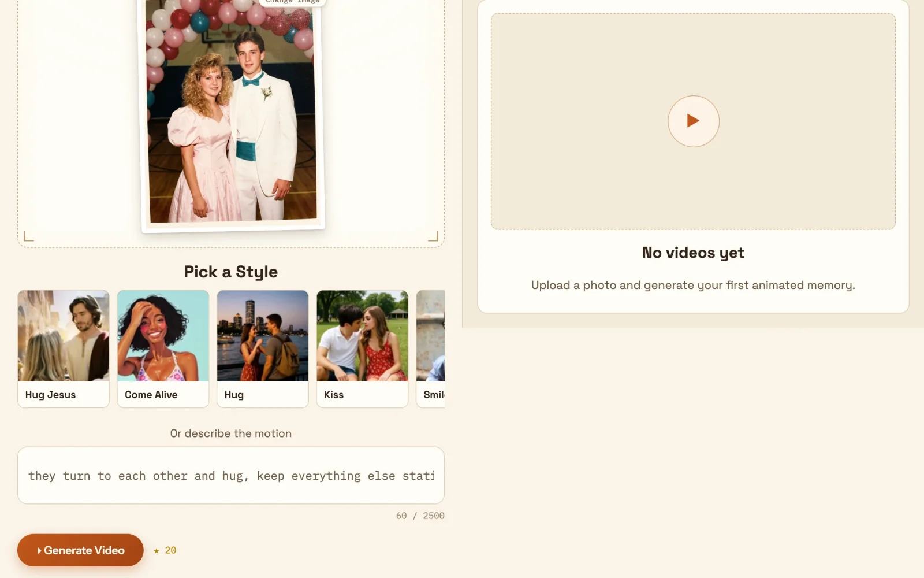Image resolution: width=924 pixels, height=578 pixels.
Task: Choose the partially visible Smile style card
Action: 431,349
